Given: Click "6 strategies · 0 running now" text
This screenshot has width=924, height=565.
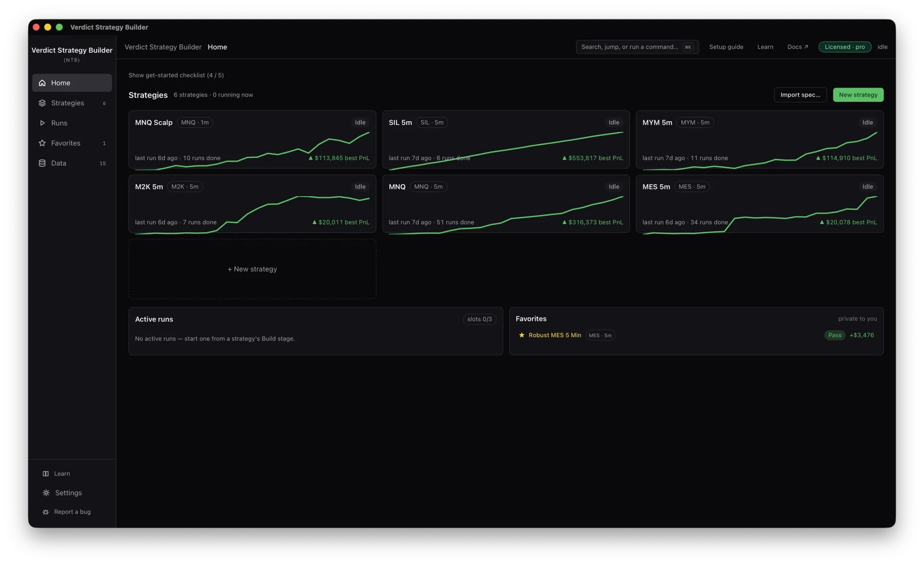Looking at the screenshot, I should (213, 95).
